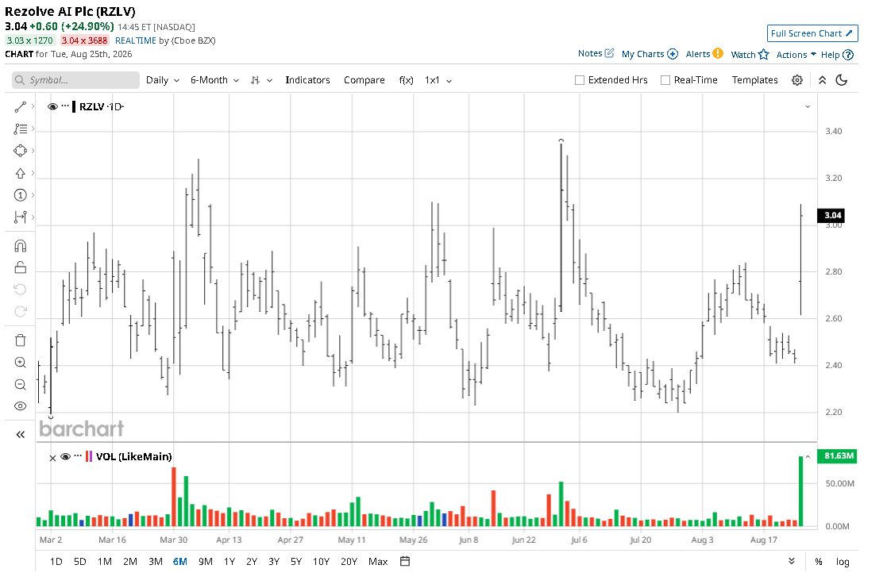Open the Alerts link
887x588 pixels.
[697, 54]
